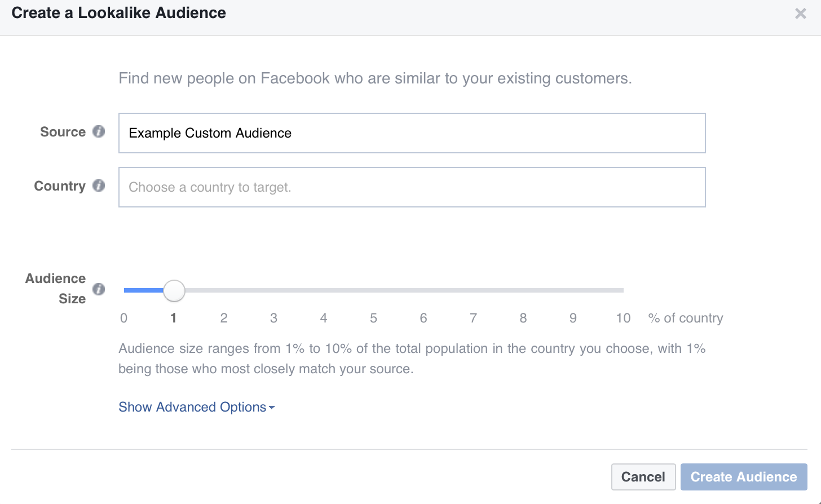Set audience size slider to 10 percent

click(x=623, y=290)
